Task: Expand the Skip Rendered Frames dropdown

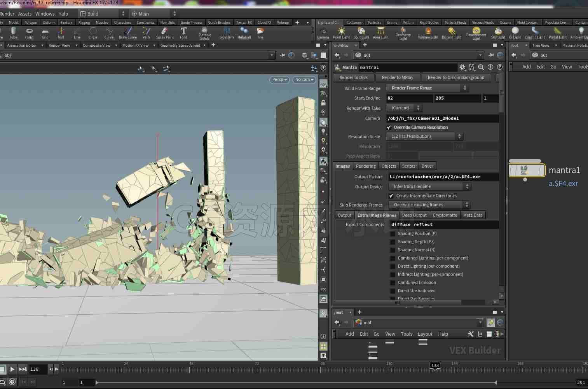Action: tap(429, 205)
